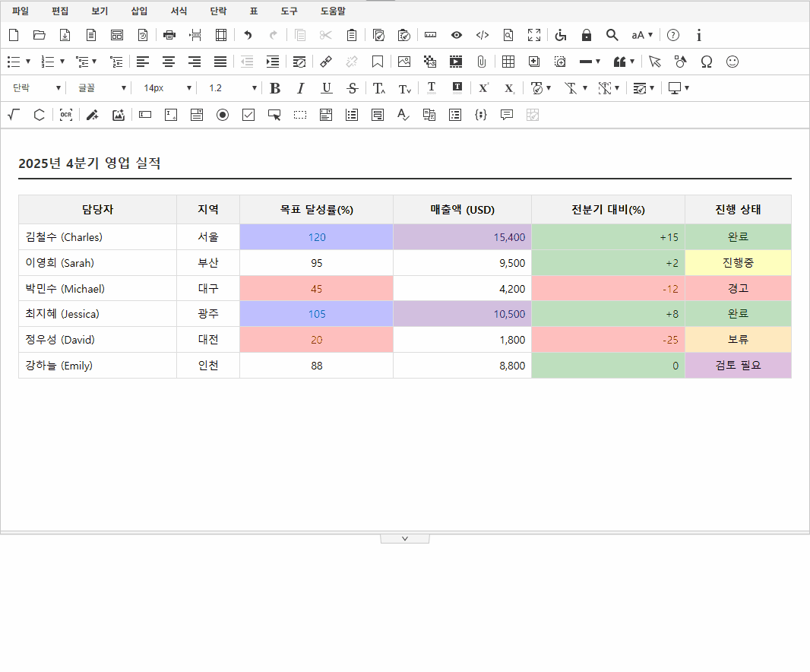Click the 매출액 (USD) column header
Viewport: 810px width, 672px height.
(x=462, y=210)
